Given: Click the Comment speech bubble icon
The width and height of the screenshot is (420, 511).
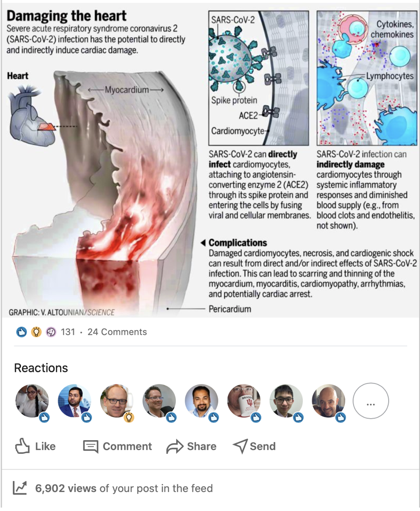Looking at the screenshot, I should (90, 446).
